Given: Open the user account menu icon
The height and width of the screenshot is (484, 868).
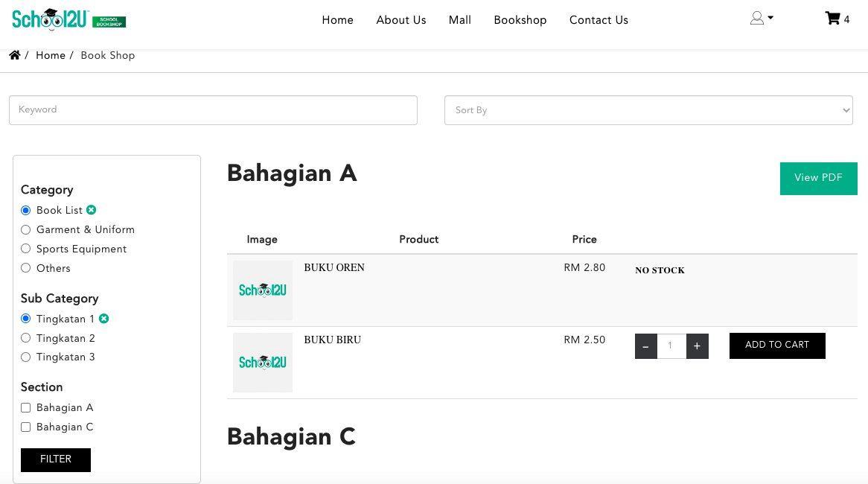Looking at the screenshot, I should 761,19.
